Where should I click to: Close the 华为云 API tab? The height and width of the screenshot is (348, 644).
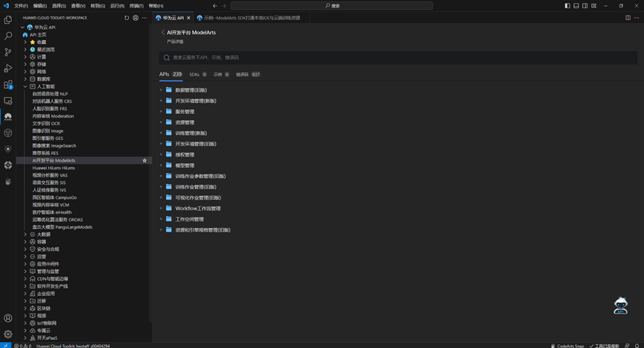tap(188, 18)
